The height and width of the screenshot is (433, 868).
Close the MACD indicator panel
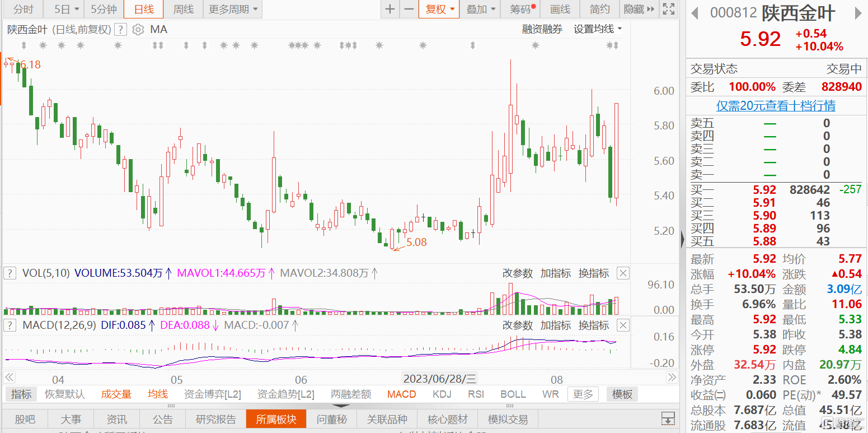pos(623,325)
